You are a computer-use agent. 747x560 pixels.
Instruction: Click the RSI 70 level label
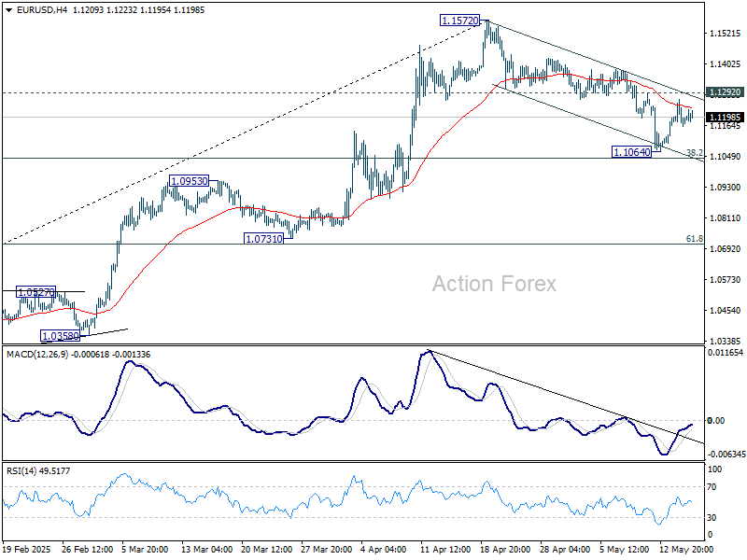(x=712, y=486)
